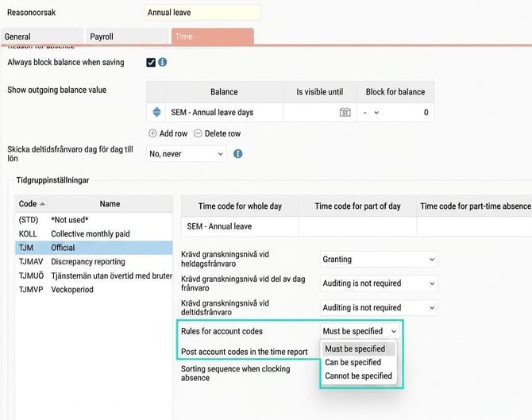Select the Time tab
The width and height of the screenshot is (532, 420).
212,37
